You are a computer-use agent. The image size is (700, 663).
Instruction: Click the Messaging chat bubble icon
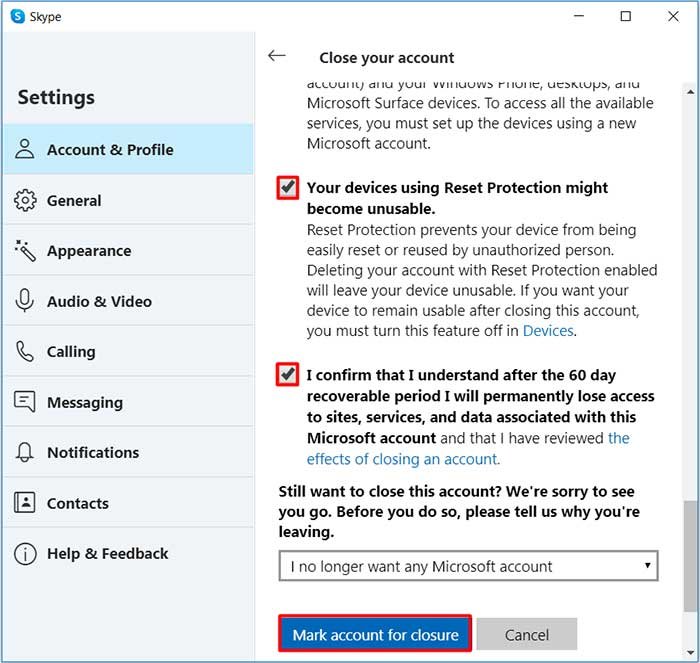point(25,402)
